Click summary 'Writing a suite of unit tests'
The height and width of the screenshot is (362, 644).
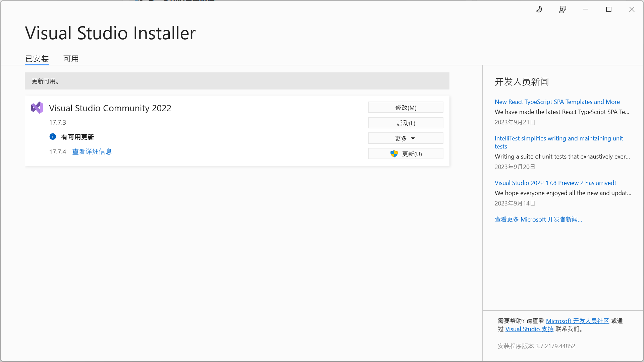[x=562, y=156]
